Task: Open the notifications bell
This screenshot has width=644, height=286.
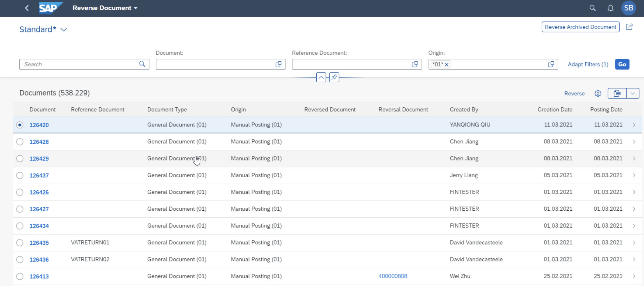Action: point(610,8)
